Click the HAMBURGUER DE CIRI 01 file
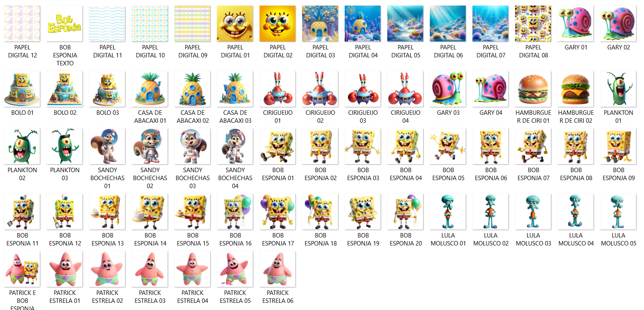The height and width of the screenshot is (310, 644). [x=533, y=89]
